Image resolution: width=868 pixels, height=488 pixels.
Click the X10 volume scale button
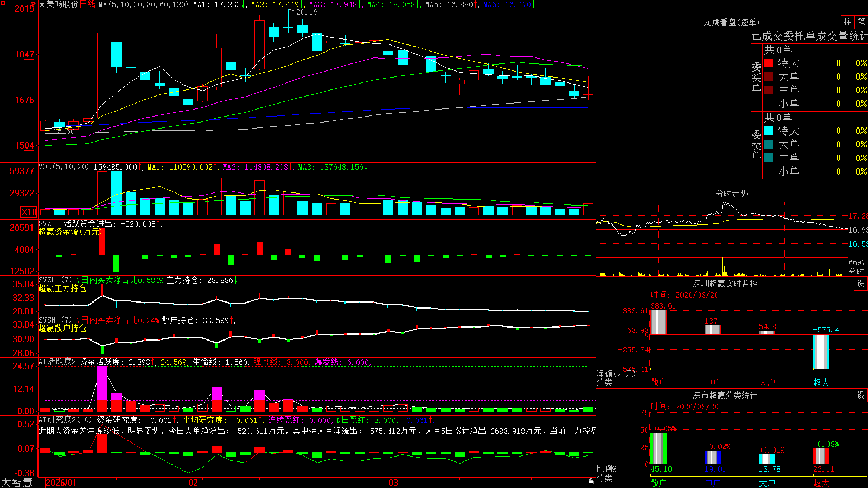point(29,212)
